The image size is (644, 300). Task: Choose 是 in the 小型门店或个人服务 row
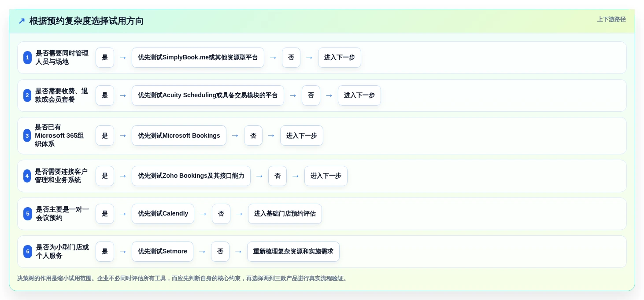[105, 252]
